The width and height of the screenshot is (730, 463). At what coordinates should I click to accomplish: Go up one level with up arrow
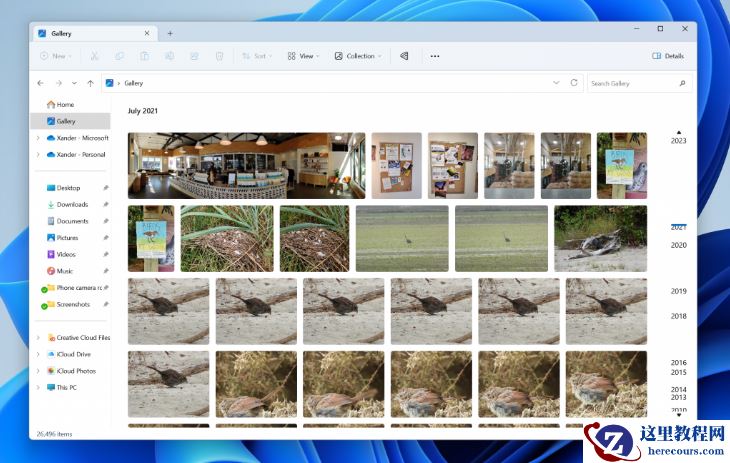[x=90, y=83]
